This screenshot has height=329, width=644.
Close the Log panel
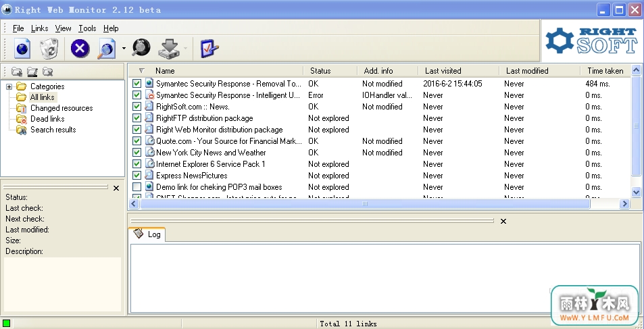503,221
